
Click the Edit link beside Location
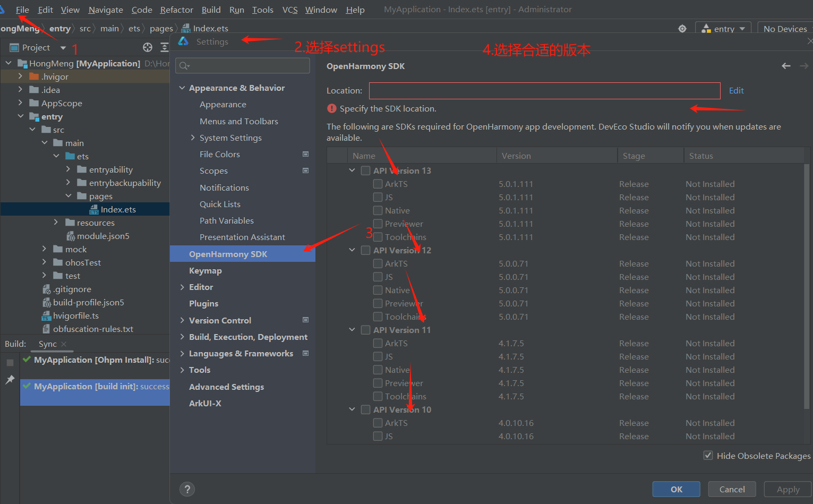click(736, 91)
